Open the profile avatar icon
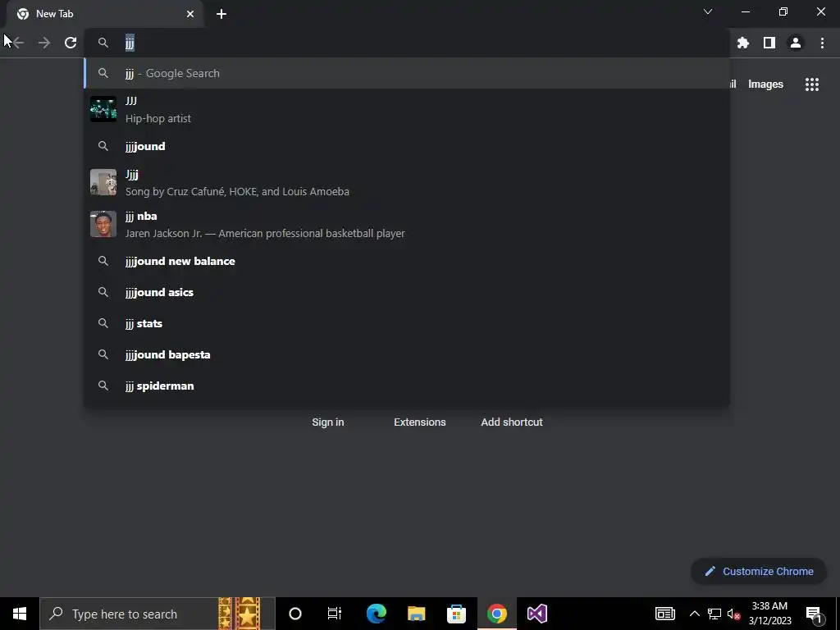 coord(796,43)
